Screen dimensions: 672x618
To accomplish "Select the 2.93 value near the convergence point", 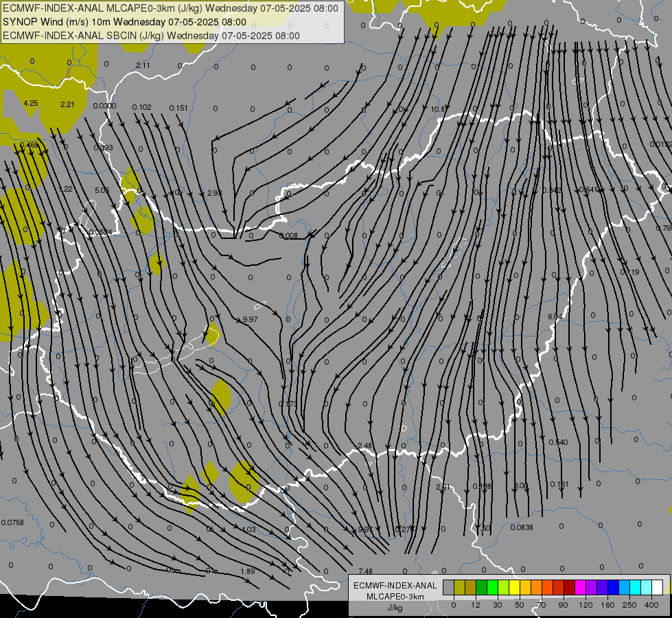I will pos(215,193).
